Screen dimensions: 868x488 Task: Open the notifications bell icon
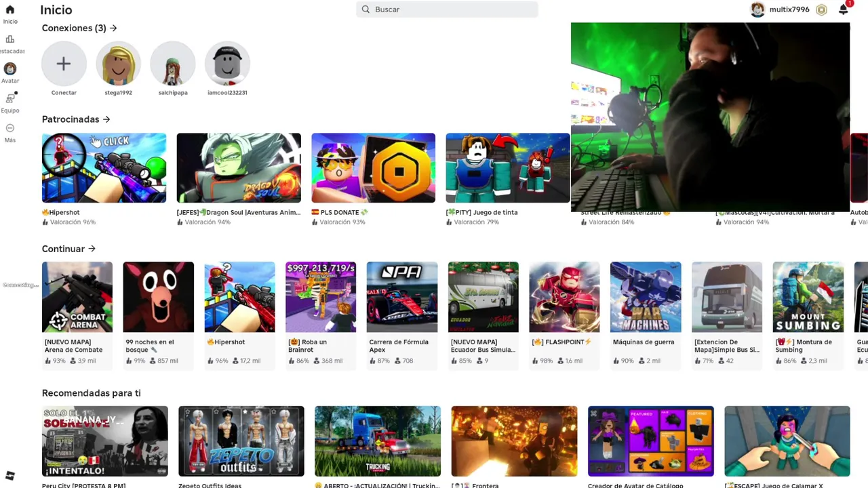pos(843,9)
